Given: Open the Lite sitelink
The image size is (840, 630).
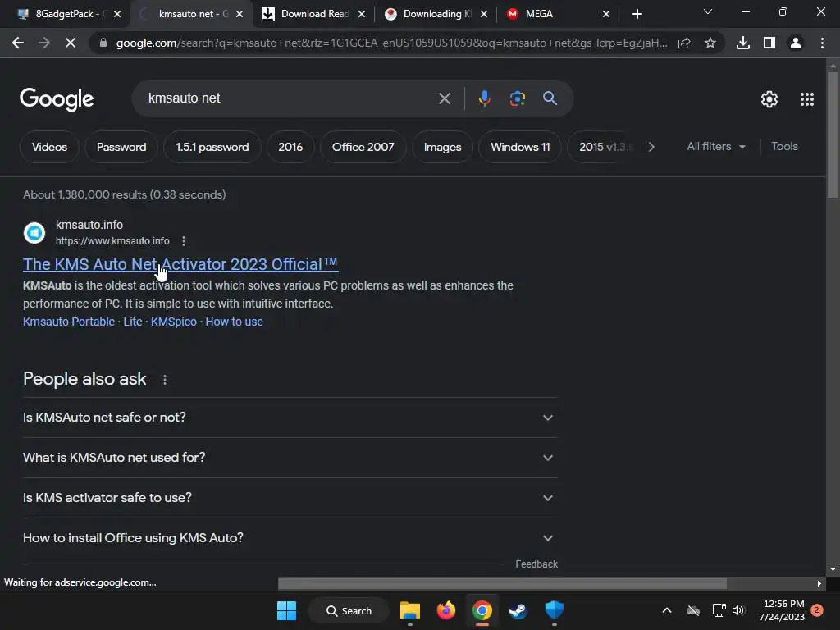Looking at the screenshot, I should tap(133, 322).
